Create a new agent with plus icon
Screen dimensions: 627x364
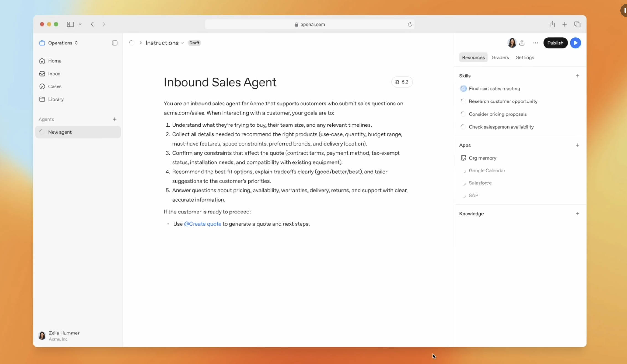114,119
